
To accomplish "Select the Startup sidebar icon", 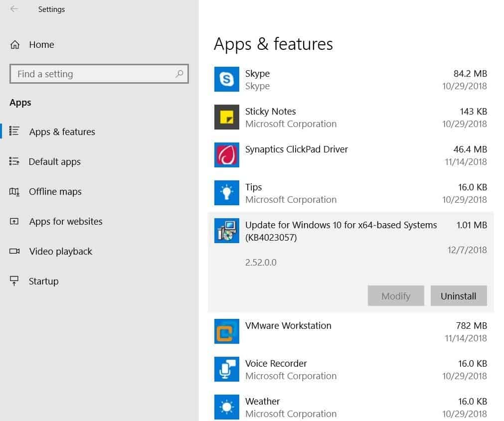I will click(x=14, y=281).
